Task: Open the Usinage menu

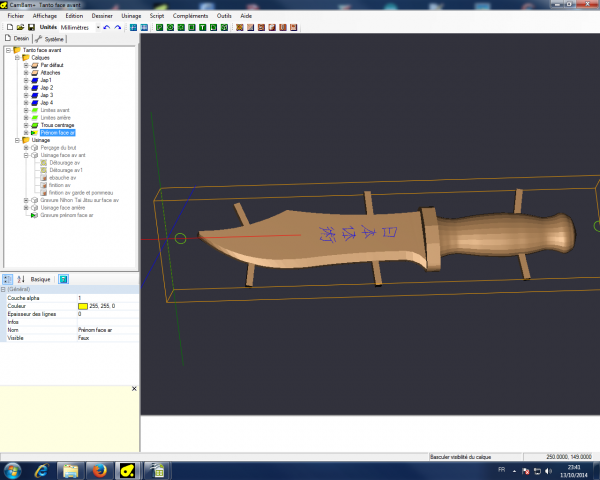Action: [x=131, y=16]
